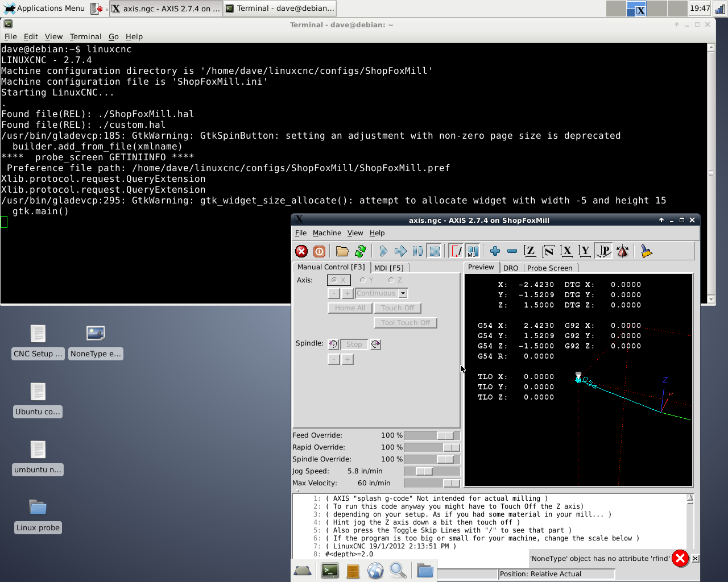This screenshot has width=728, height=582.
Task: Run program with the play icon
Action: [x=383, y=251]
